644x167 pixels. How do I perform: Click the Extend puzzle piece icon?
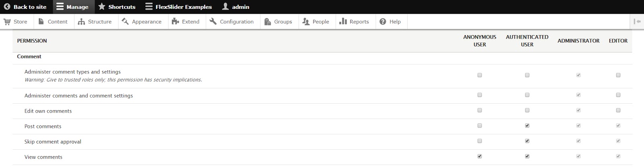pos(175,22)
